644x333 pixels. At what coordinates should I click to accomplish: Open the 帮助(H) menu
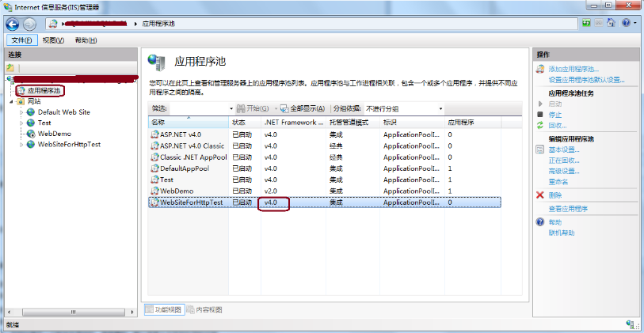point(86,40)
